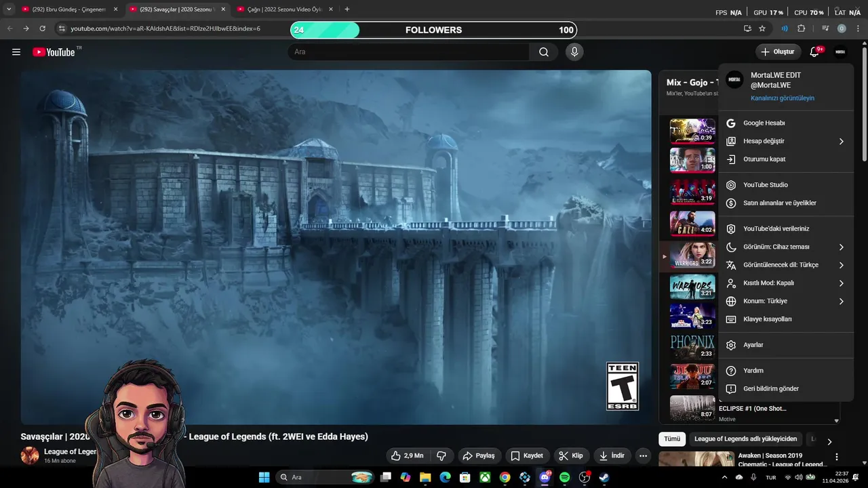Go to the YouTube home logo
Screen dimensions: 868x488
click(54, 52)
